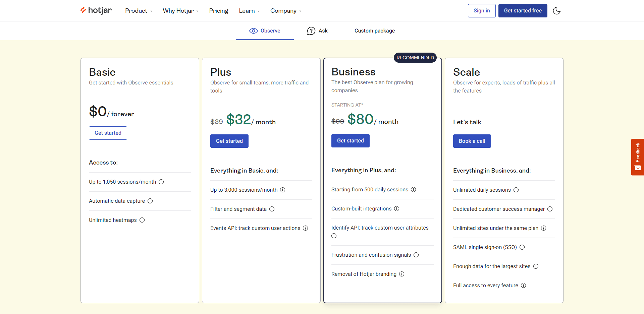Switch to the Ask tab
The height and width of the screenshot is (314, 644).
pos(317,31)
